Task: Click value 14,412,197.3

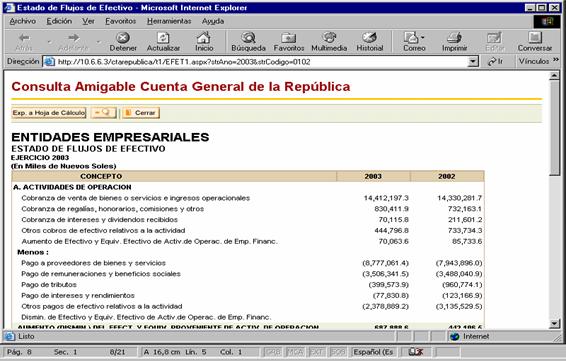Action: click(386, 198)
